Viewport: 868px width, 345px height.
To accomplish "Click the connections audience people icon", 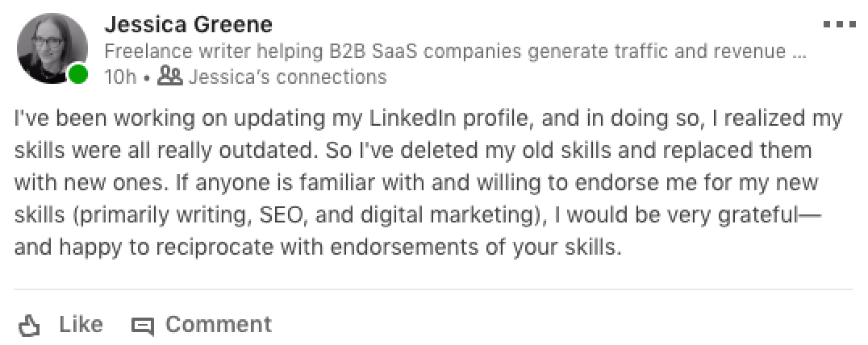I will point(170,77).
